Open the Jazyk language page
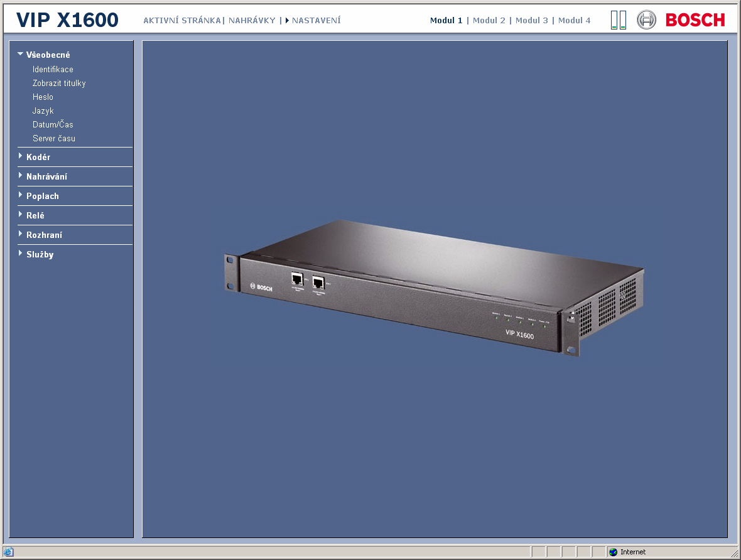The image size is (741, 560). [43, 110]
